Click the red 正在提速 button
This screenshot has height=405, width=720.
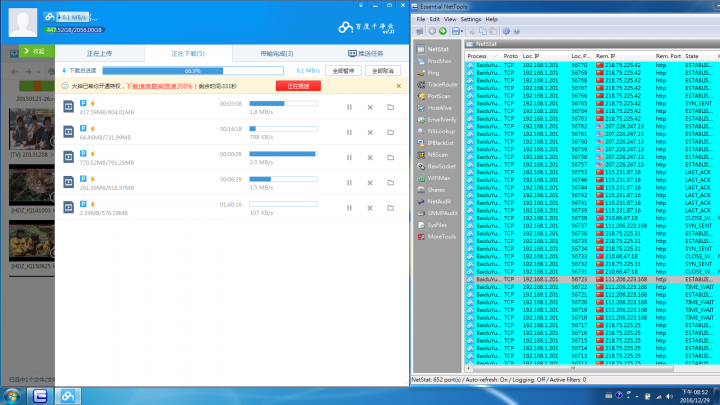point(298,86)
